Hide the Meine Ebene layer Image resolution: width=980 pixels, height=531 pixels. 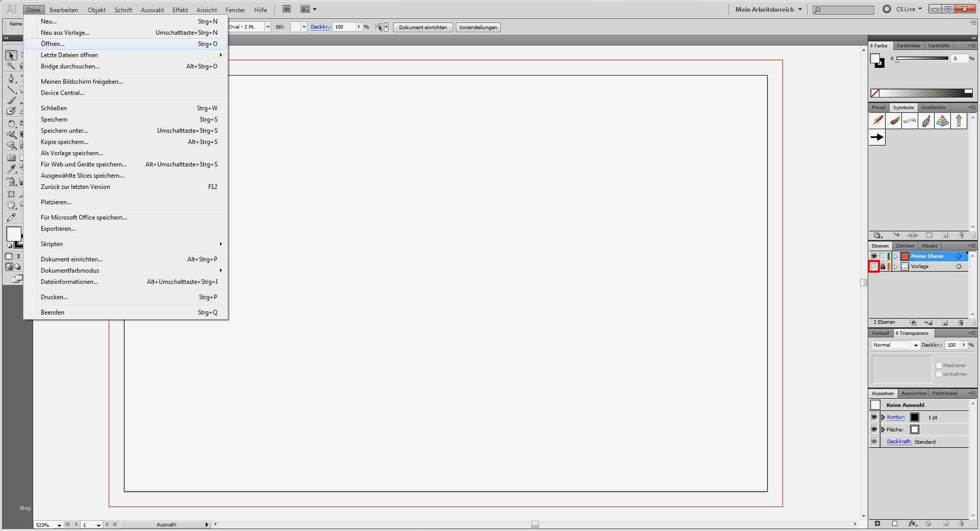pyautogui.click(x=874, y=256)
